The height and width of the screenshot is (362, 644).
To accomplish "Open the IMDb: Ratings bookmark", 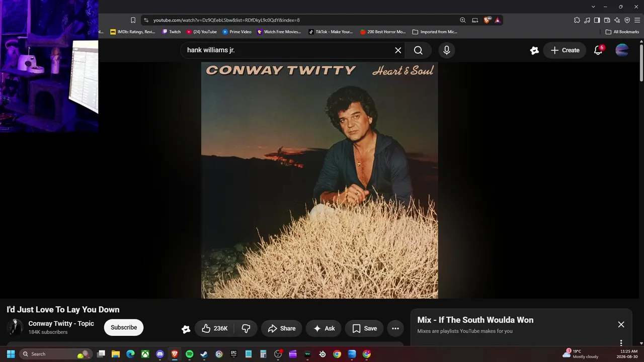I will [x=133, y=32].
